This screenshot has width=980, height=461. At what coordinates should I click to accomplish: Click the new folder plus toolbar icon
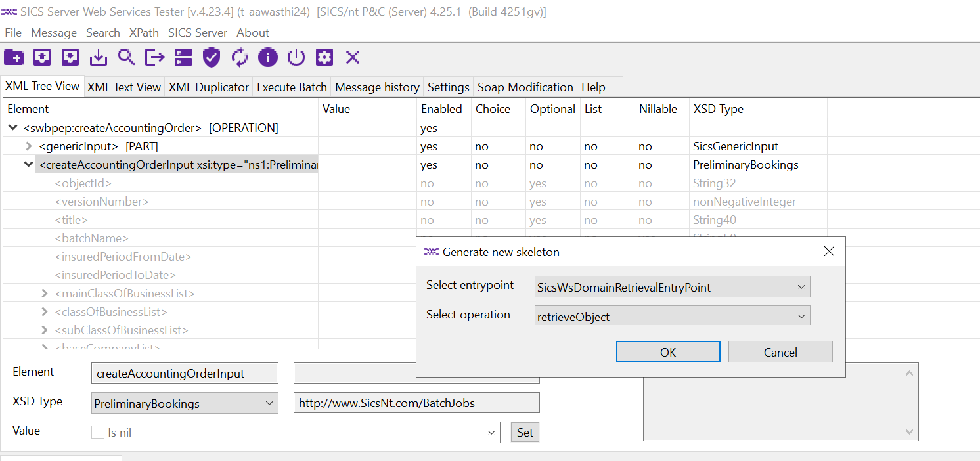pyautogui.click(x=13, y=58)
